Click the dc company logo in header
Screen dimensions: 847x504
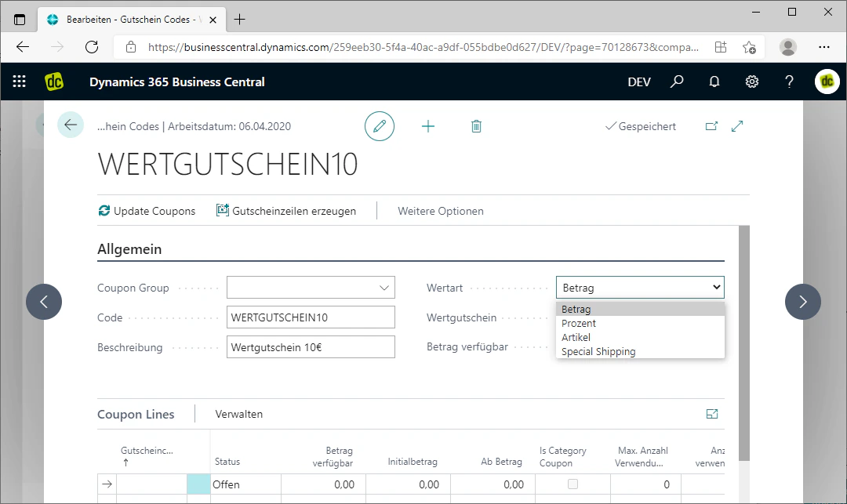pyautogui.click(x=54, y=82)
